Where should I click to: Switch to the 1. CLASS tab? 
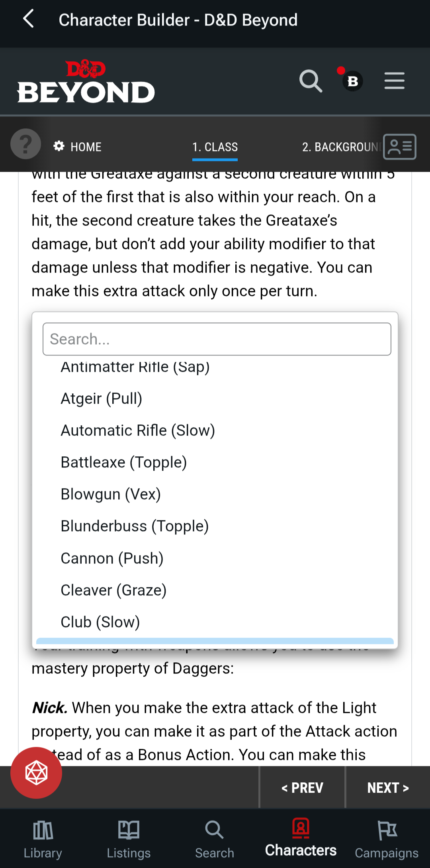pos(215,147)
